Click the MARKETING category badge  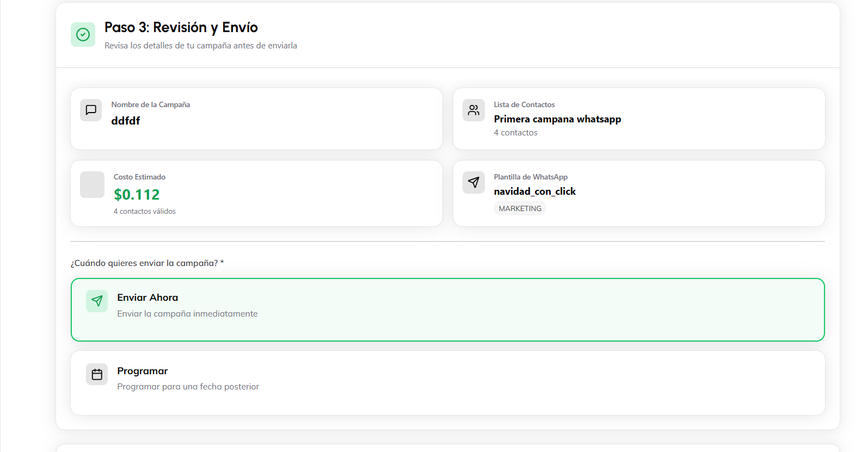point(520,208)
